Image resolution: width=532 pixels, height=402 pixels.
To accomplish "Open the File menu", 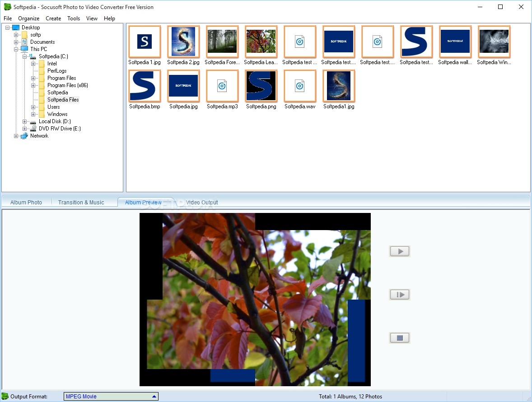I will coord(8,18).
